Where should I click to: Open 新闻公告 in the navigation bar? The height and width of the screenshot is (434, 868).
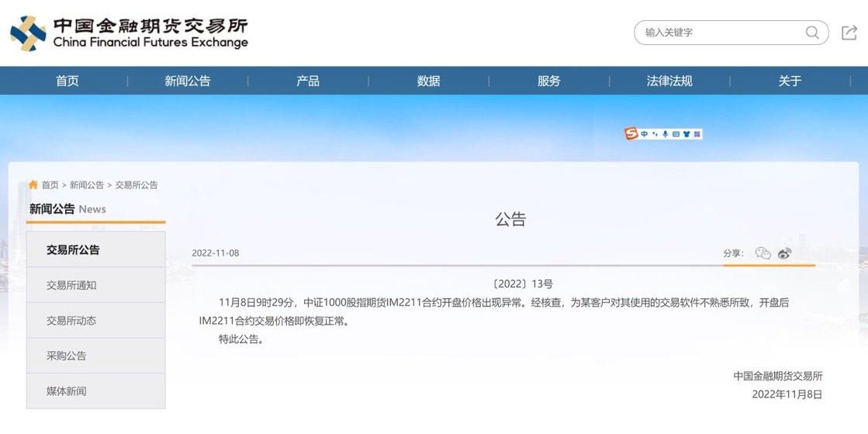[188, 81]
